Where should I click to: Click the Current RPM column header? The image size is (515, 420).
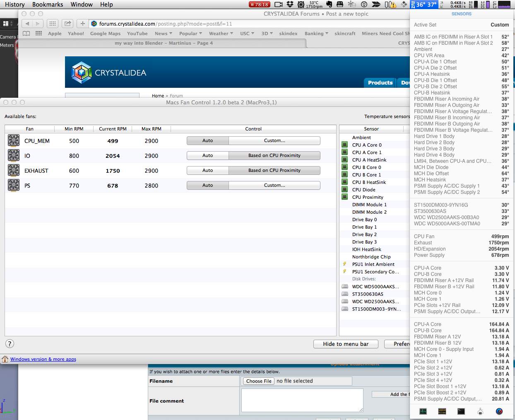[113, 129]
